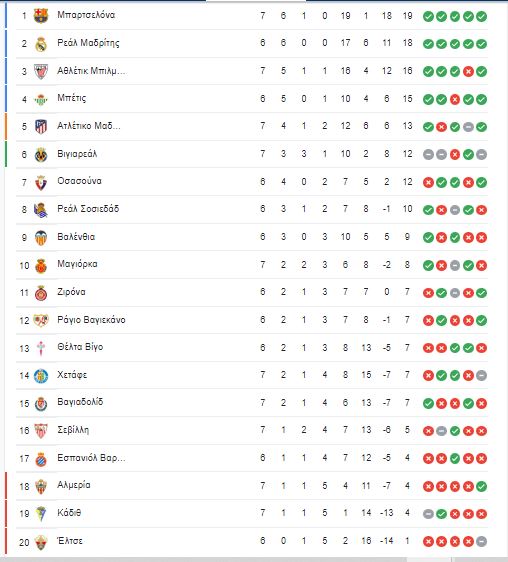Click the Elche crest in row 20
This screenshot has width=508, height=562.
pos(41,542)
